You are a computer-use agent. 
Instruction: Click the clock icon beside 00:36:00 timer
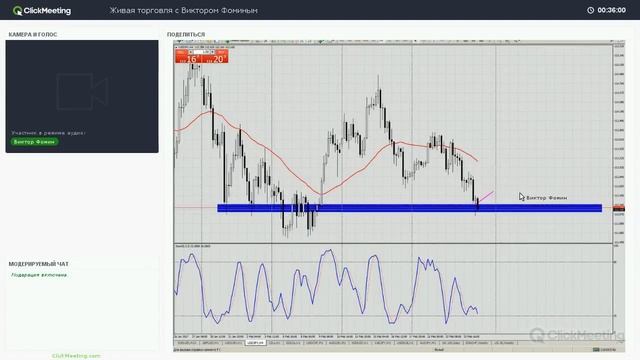click(590, 10)
